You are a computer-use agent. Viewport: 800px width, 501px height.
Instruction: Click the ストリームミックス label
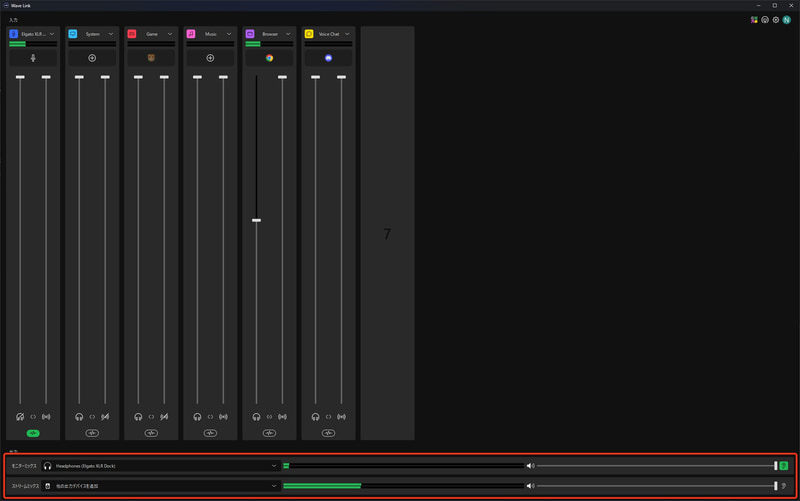[x=25, y=486]
